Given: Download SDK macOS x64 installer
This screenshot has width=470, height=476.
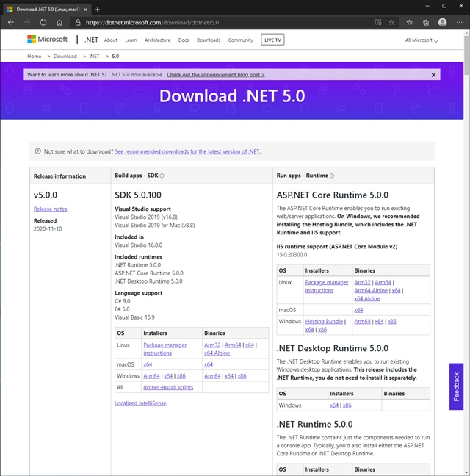Looking at the screenshot, I should 148,364.
